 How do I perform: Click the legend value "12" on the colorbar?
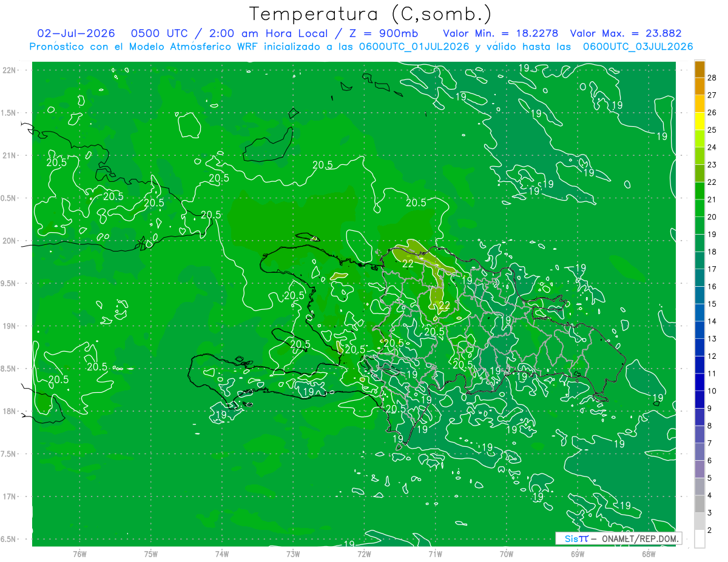(x=712, y=356)
